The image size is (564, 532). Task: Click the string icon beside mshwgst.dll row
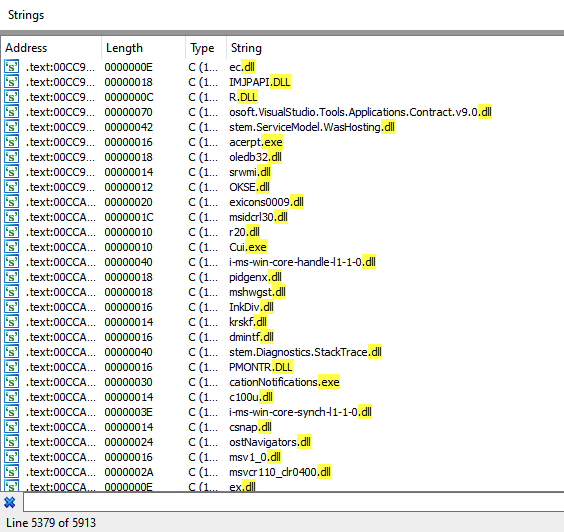(12, 292)
